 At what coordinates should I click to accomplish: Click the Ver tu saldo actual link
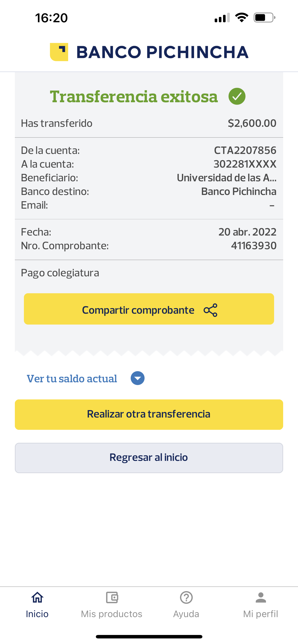72,379
